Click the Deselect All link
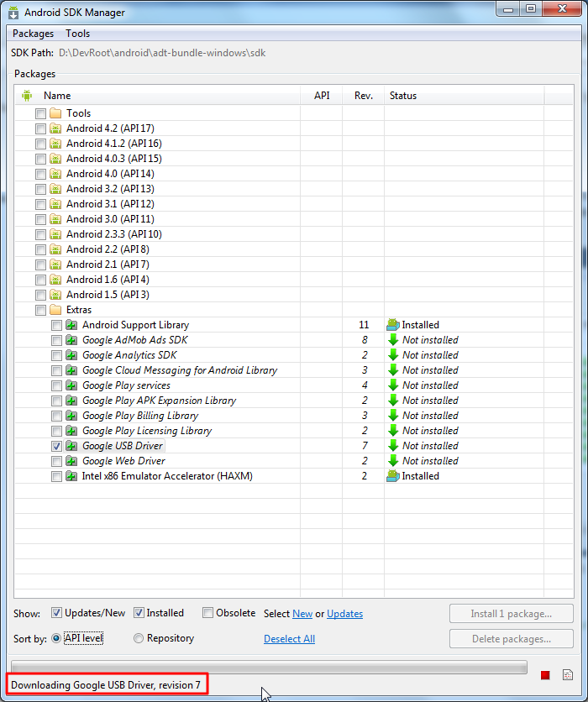 289,639
